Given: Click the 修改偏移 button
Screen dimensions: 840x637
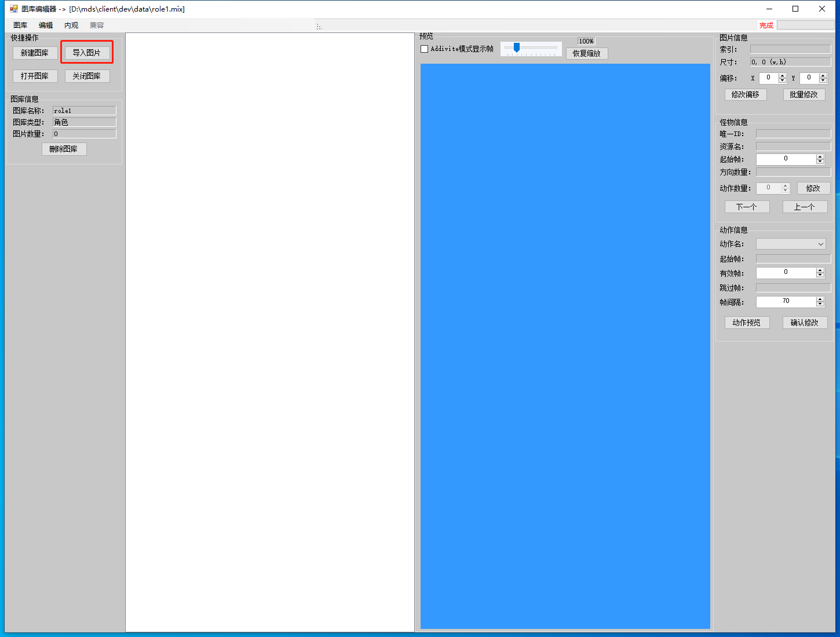Looking at the screenshot, I should [745, 94].
